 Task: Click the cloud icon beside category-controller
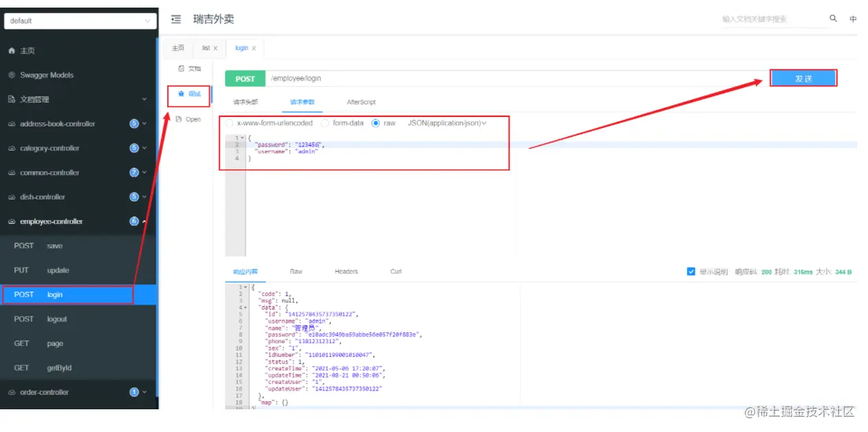point(12,149)
